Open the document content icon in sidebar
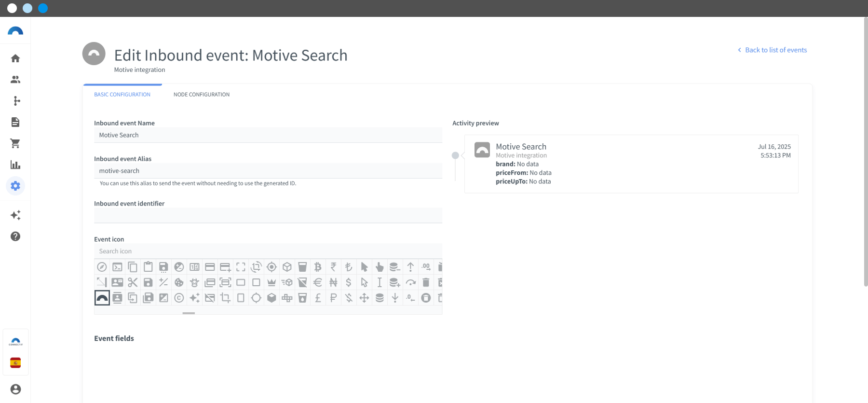The width and height of the screenshot is (868, 403). (15, 122)
